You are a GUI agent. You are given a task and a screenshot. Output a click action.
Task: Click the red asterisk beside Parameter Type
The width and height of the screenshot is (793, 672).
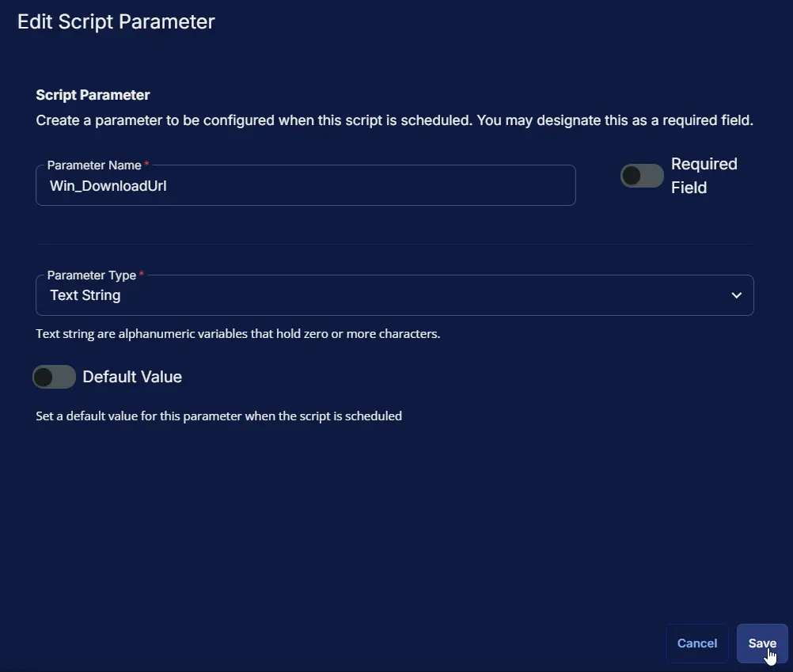pyautogui.click(x=142, y=274)
